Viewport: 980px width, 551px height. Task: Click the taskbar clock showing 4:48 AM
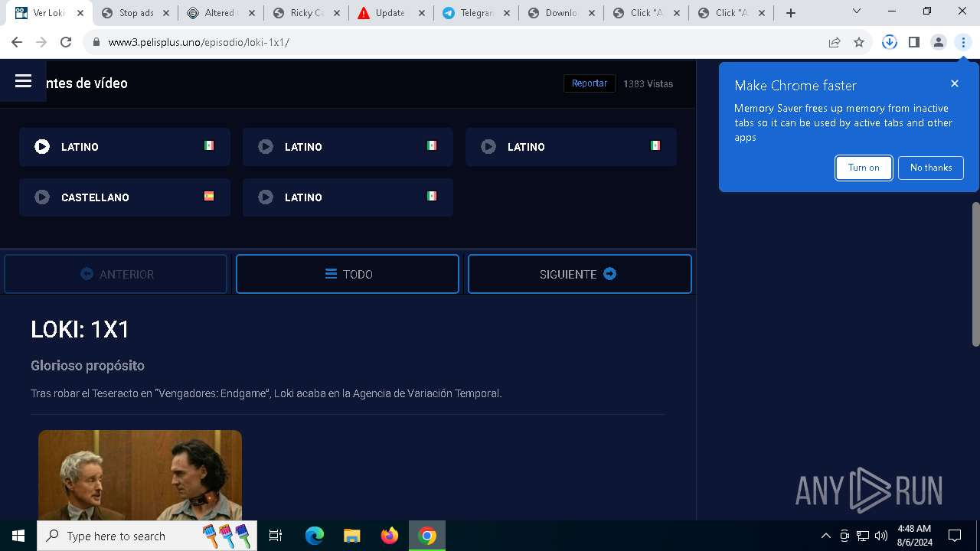(x=914, y=536)
